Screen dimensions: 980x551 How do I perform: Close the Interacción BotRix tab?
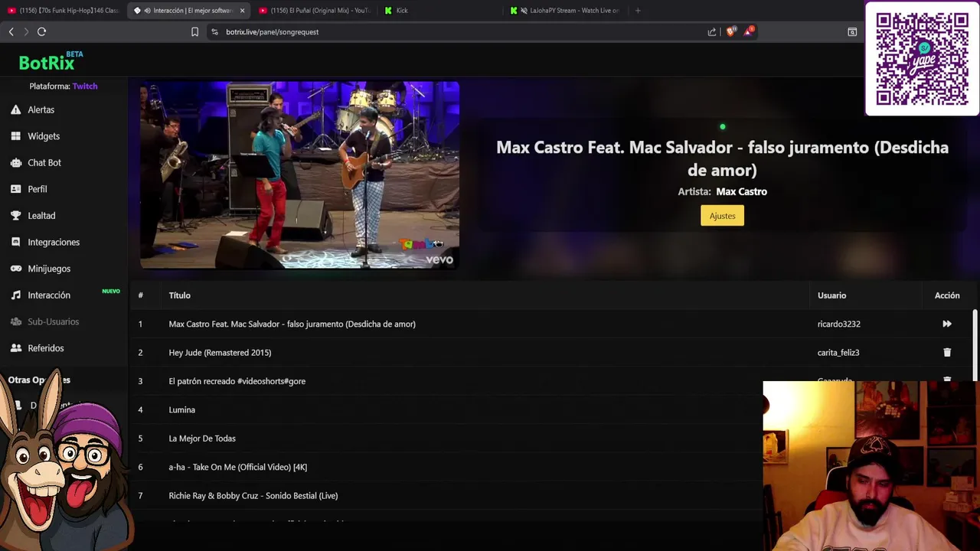(243, 11)
